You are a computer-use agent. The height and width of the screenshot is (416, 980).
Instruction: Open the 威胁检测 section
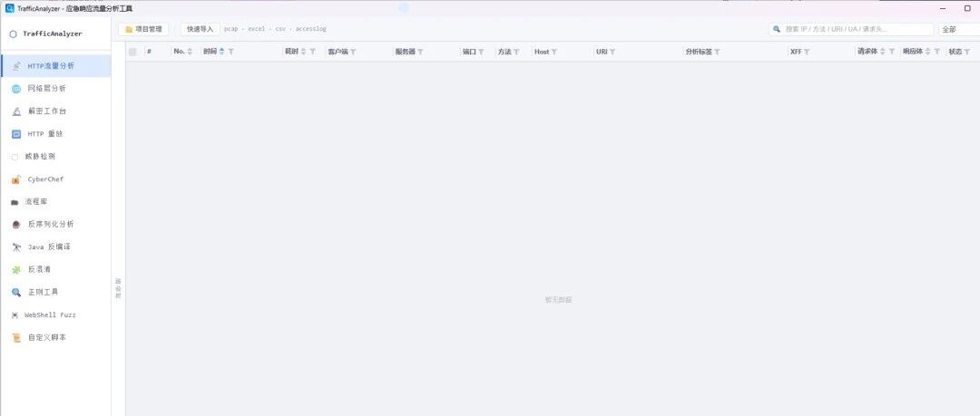(x=56, y=156)
